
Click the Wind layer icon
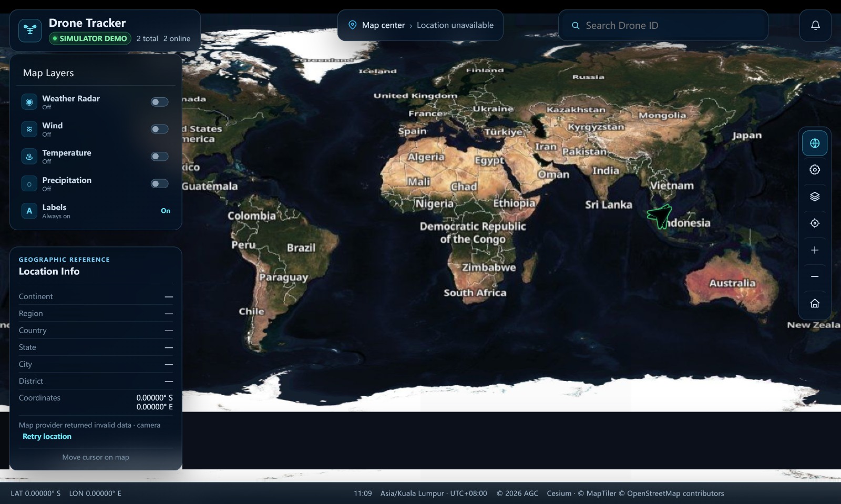(29, 129)
